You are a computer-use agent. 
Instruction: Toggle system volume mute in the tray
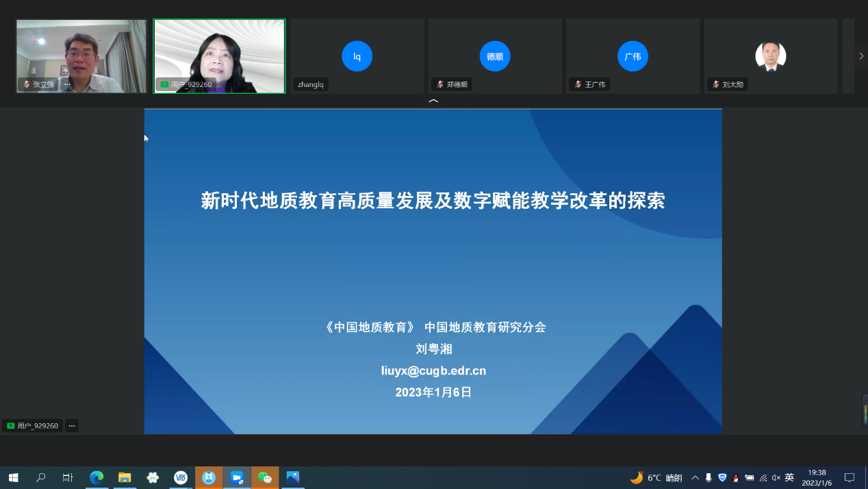(x=776, y=477)
